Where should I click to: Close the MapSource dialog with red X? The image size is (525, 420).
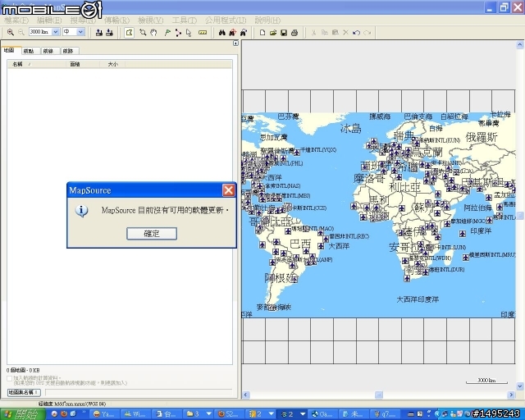coord(229,190)
